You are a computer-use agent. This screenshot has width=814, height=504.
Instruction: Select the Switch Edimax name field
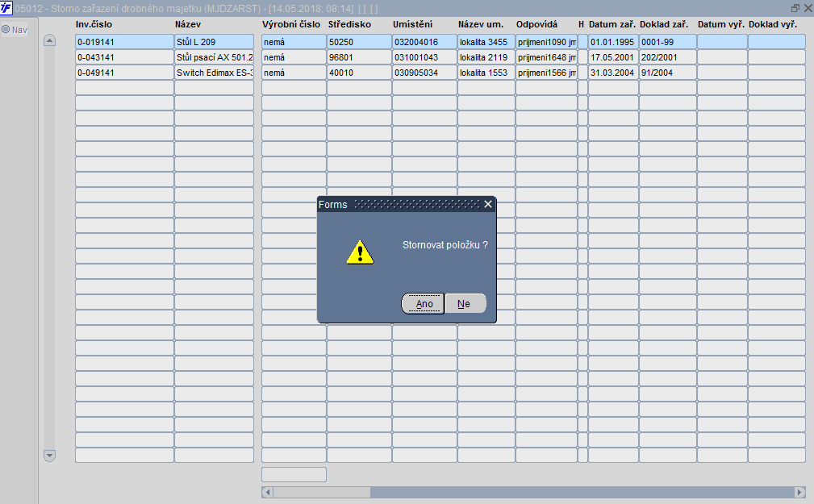[x=214, y=73]
